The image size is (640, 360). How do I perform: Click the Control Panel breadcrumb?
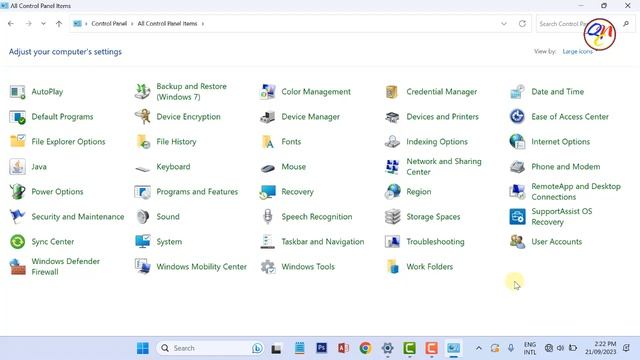[x=109, y=24]
